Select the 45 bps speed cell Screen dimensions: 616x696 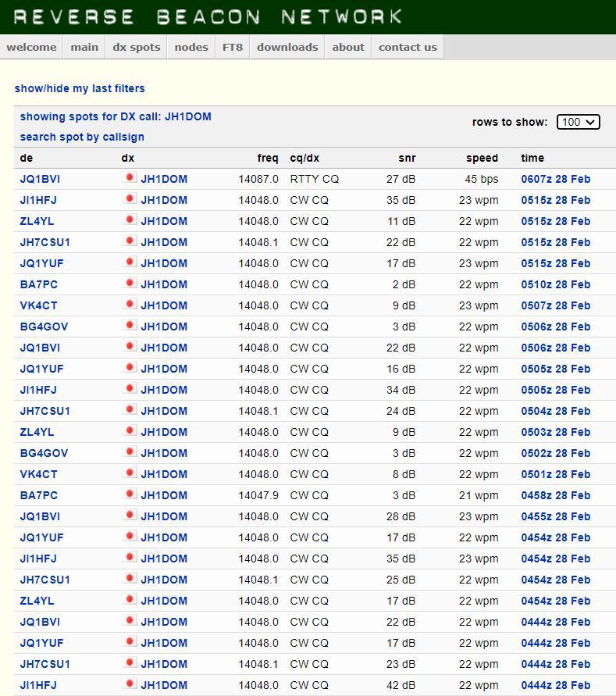click(482, 179)
